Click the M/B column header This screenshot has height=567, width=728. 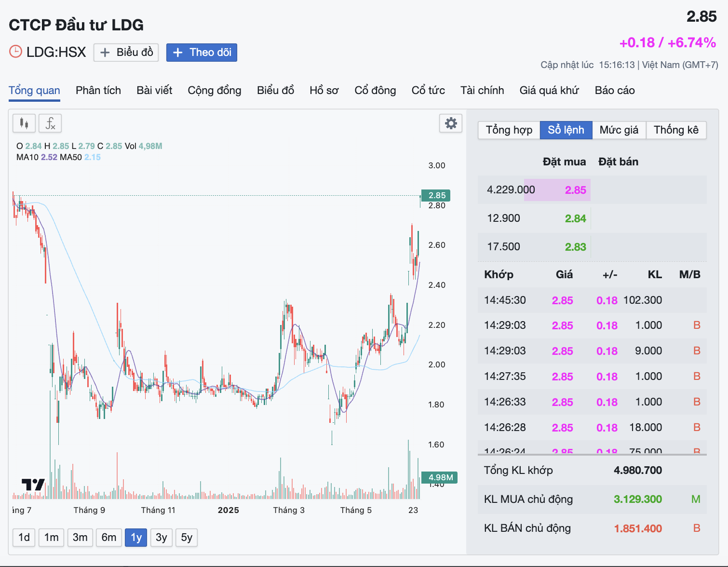click(689, 275)
